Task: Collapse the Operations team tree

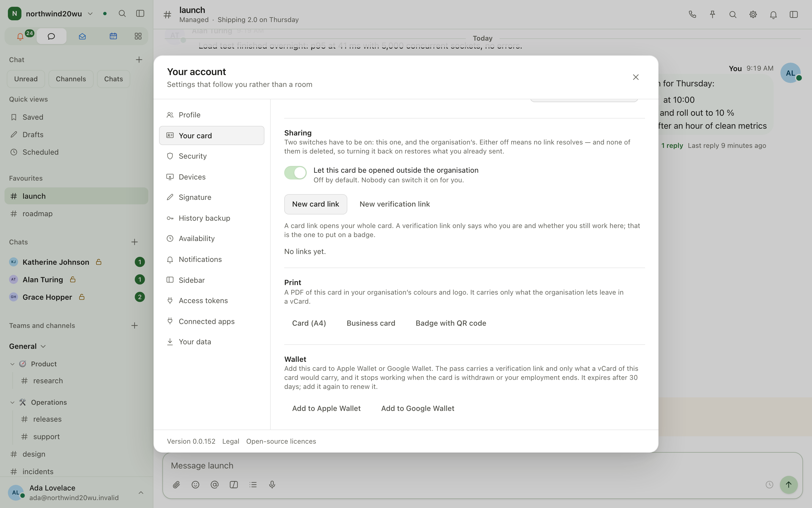Action: point(12,402)
